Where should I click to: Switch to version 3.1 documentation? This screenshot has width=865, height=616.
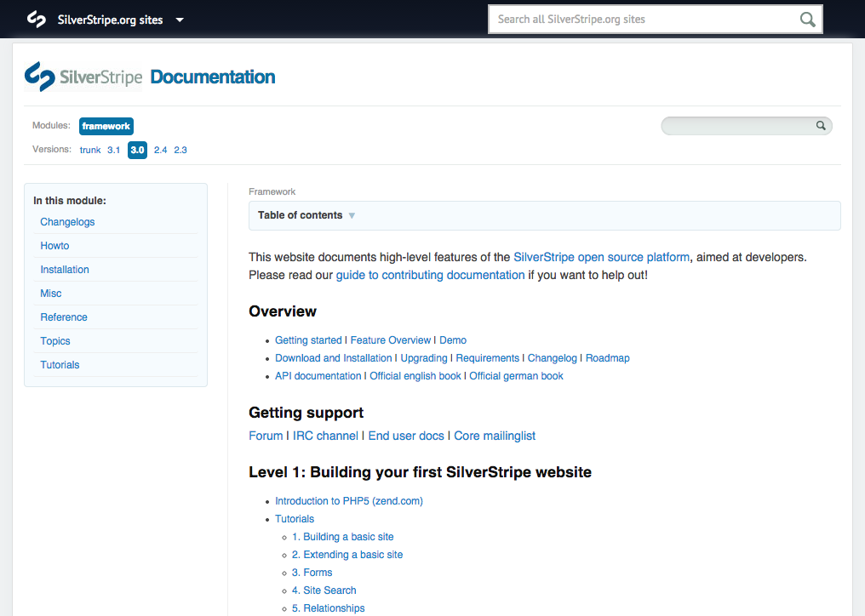[113, 150]
